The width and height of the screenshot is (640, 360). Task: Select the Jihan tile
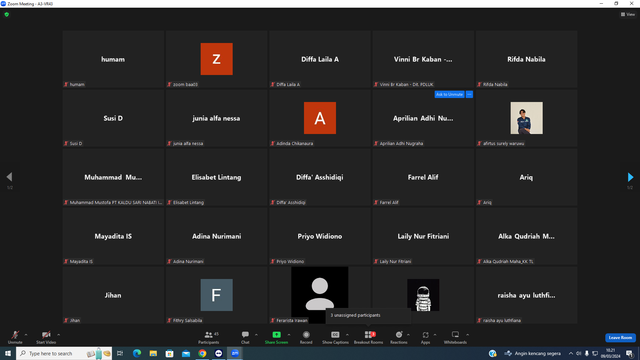(x=113, y=295)
